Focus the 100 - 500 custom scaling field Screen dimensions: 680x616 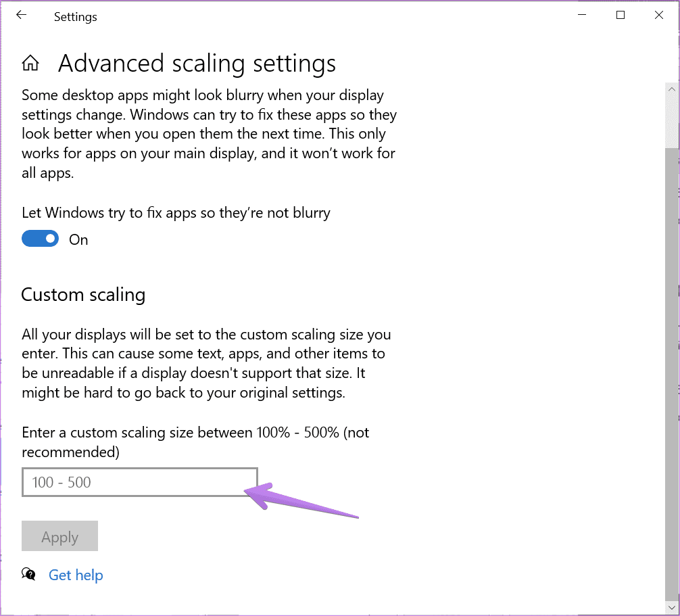click(x=140, y=482)
